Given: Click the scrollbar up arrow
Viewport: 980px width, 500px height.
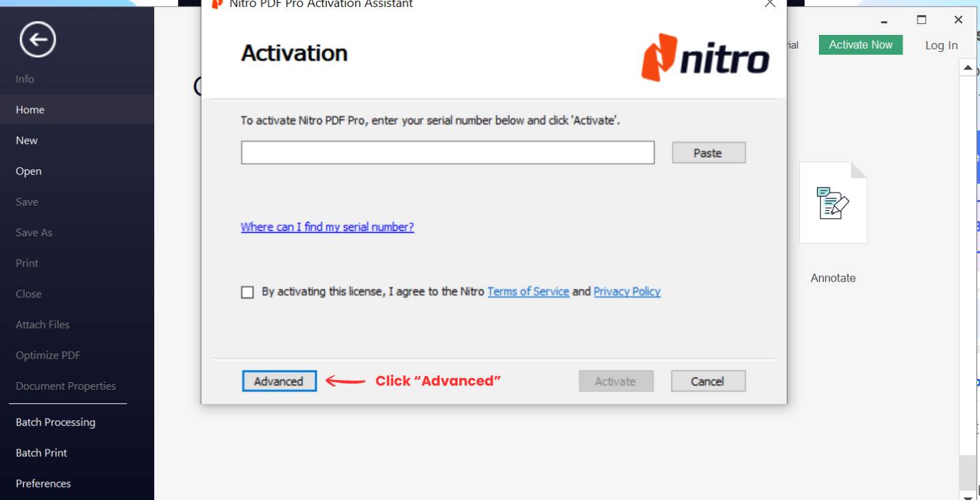Looking at the screenshot, I should (x=968, y=67).
